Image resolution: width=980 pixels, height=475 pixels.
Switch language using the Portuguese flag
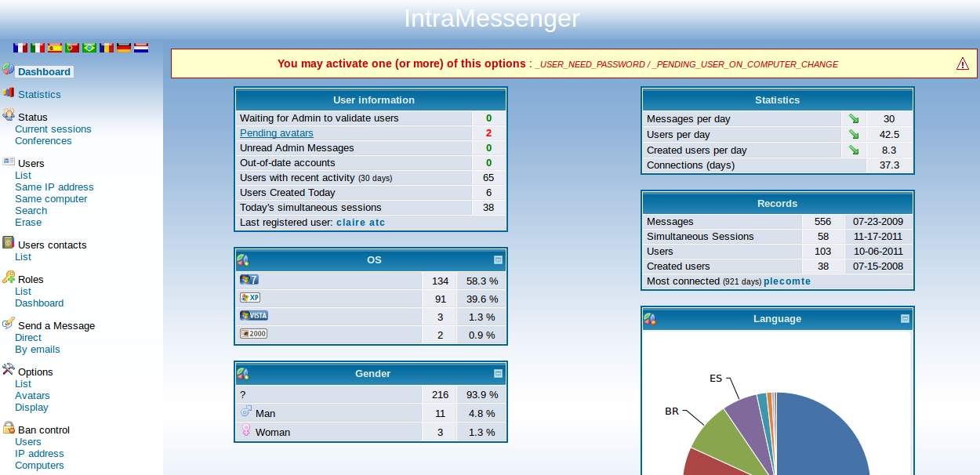[72, 48]
